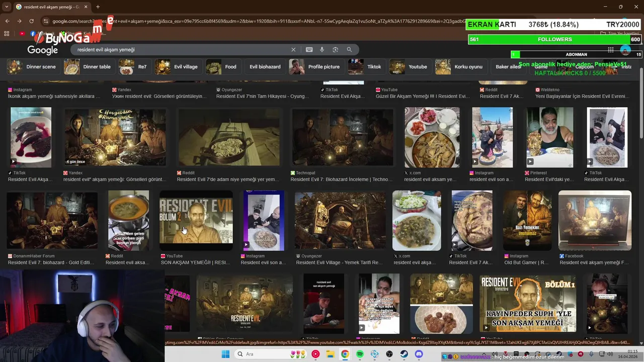Open Spotify from the taskbar
Viewport: 644px width, 362px height.
[x=360, y=354]
